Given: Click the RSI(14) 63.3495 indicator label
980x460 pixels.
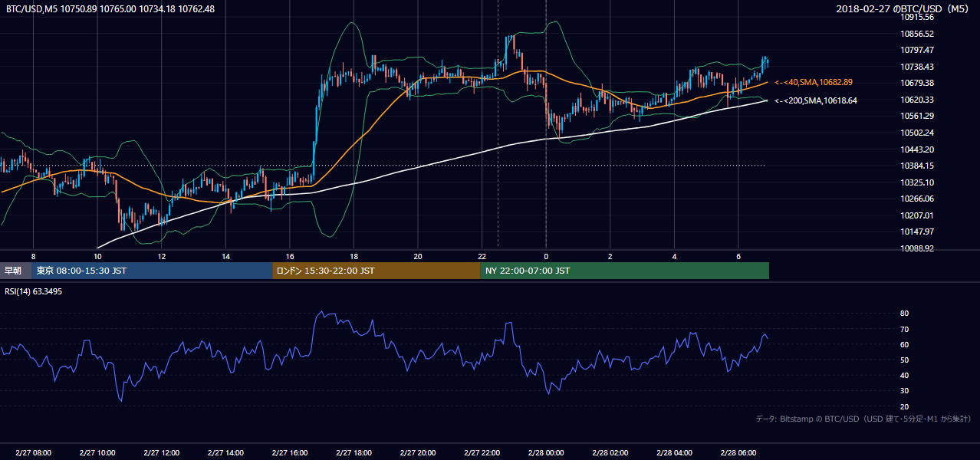Looking at the screenshot, I should (34, 291).
